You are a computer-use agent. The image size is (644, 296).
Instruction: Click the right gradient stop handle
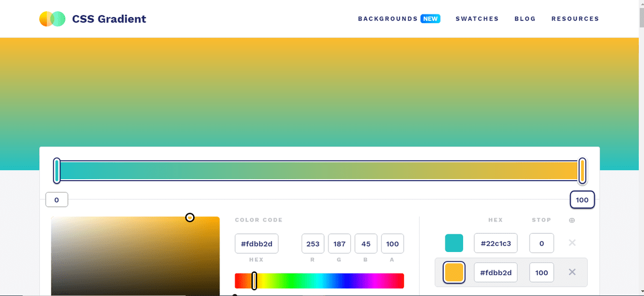tap(582, 171)
